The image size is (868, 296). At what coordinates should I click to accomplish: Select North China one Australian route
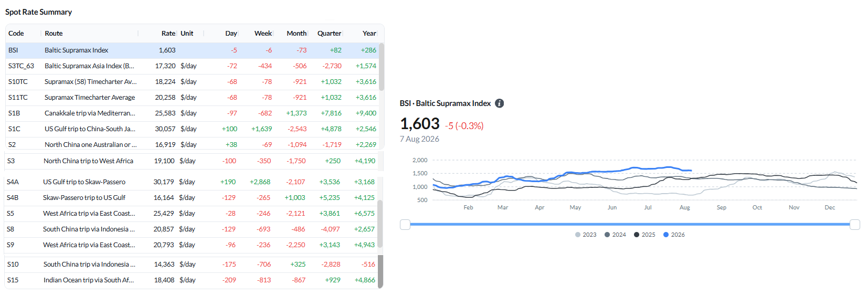(x=91, y=145)
